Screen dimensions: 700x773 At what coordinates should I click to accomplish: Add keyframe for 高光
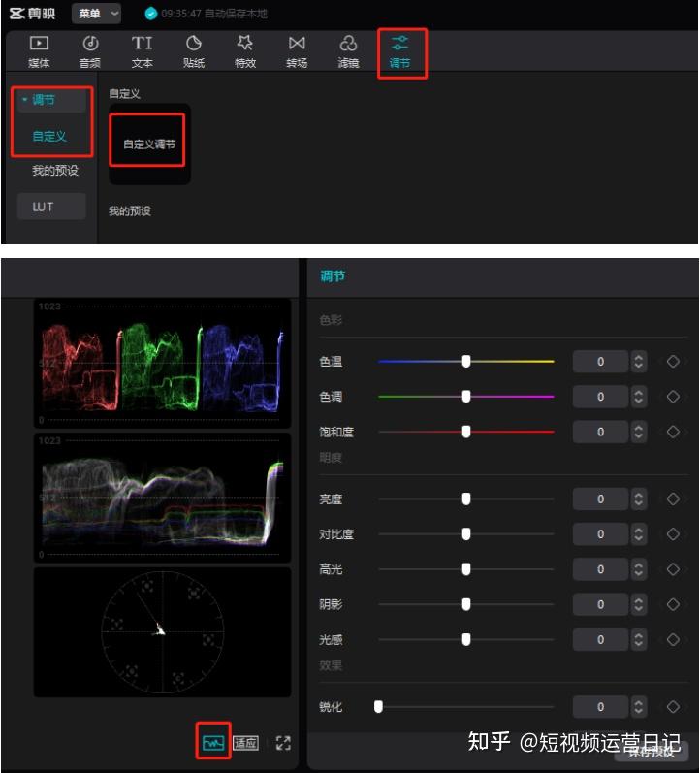point(673,569)
